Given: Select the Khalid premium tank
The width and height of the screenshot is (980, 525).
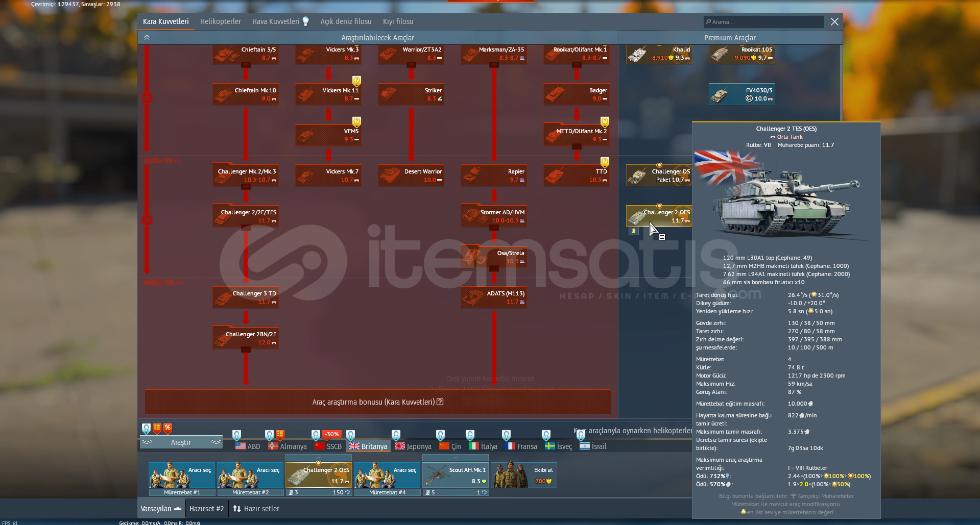Looking at the screenshot, I should point(659,54).
